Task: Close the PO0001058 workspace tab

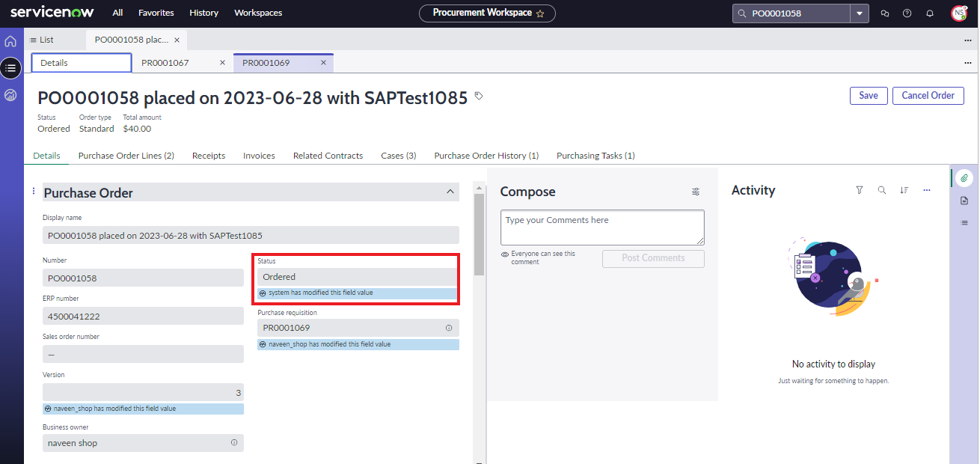Action: (x=177, y=40)
